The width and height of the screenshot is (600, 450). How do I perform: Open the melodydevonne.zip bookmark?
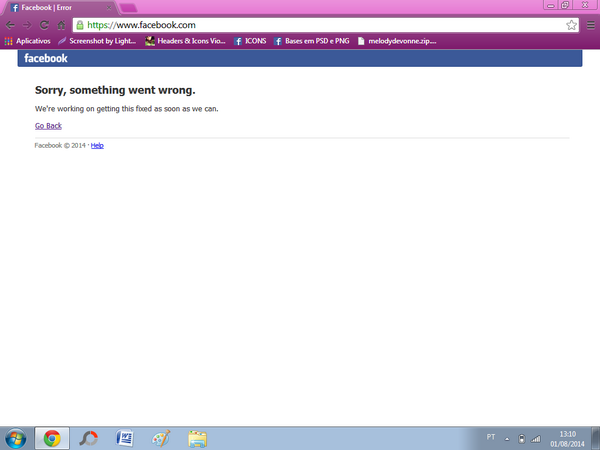tap(397, 41)
